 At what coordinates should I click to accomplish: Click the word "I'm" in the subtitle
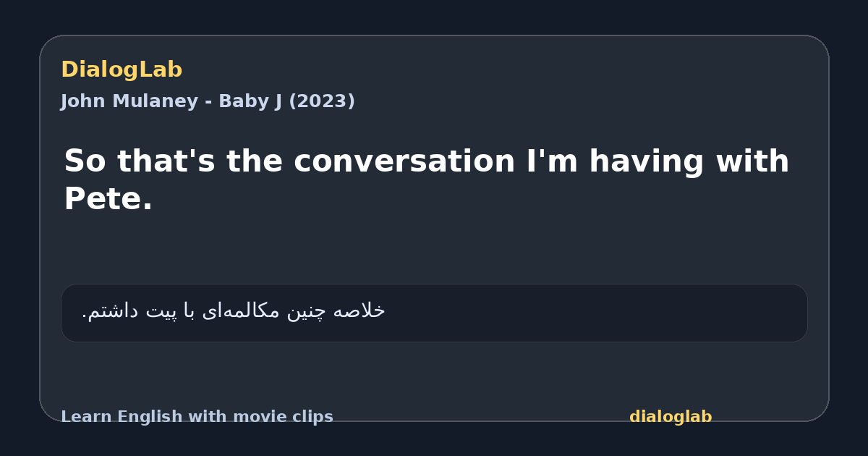[x=552, y=161]
